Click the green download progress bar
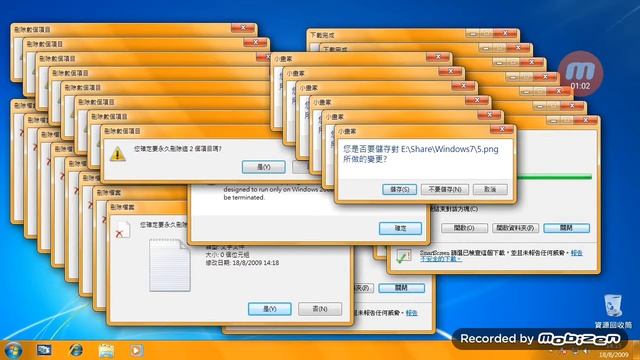 tap(554, 177)
